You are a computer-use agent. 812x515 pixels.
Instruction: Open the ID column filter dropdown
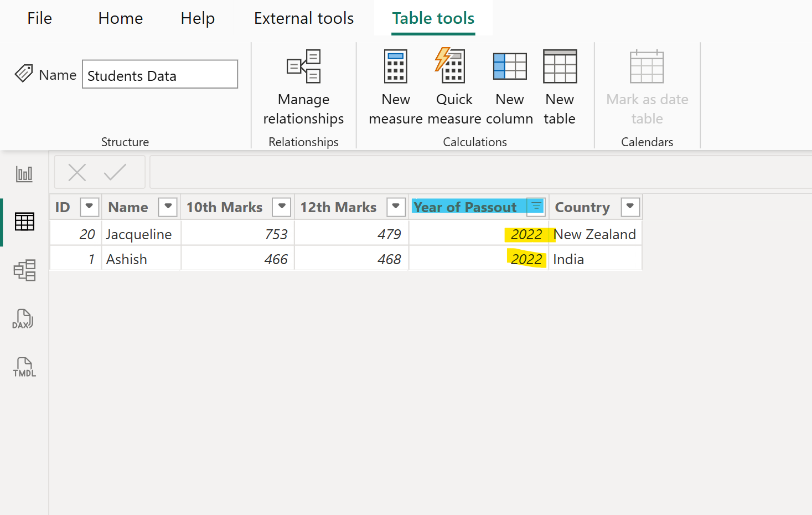tap(90, 207)
